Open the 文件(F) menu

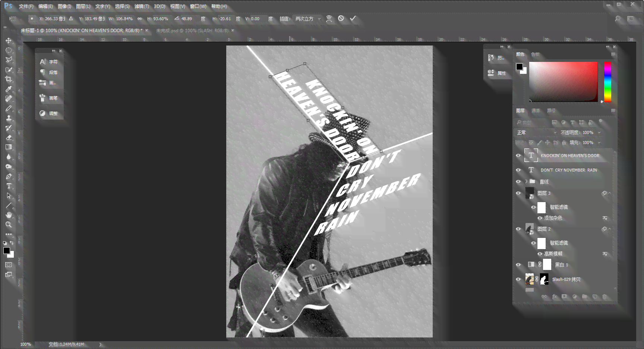(x=26, y=6)
